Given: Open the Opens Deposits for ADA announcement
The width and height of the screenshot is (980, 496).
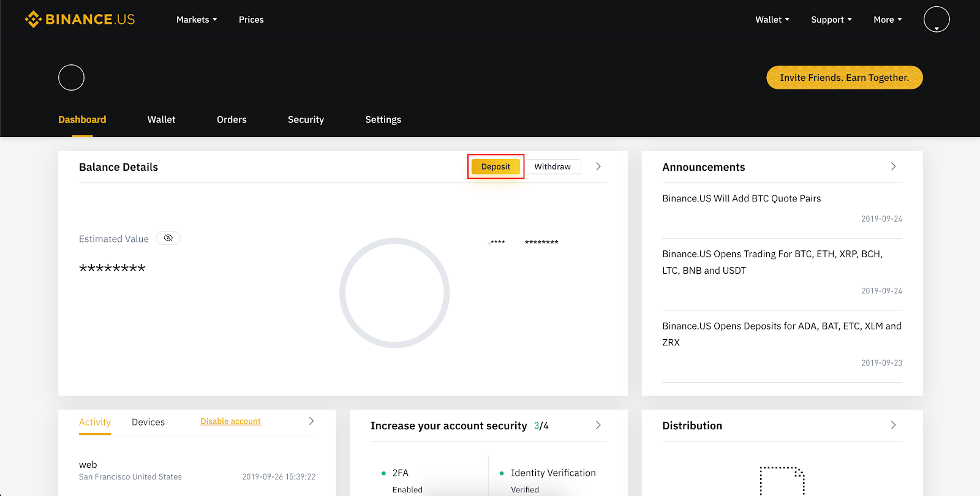Looking at the screenshot, I should (782, 334).
